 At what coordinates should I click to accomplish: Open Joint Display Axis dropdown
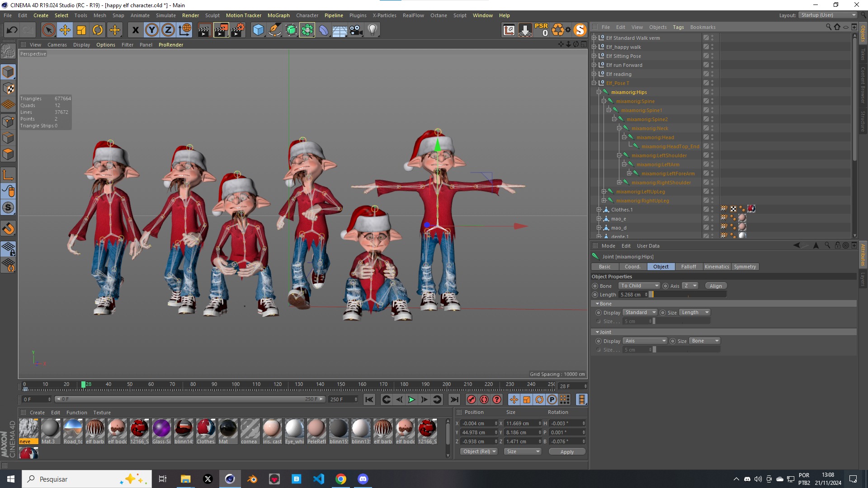(x=645, y=341)
